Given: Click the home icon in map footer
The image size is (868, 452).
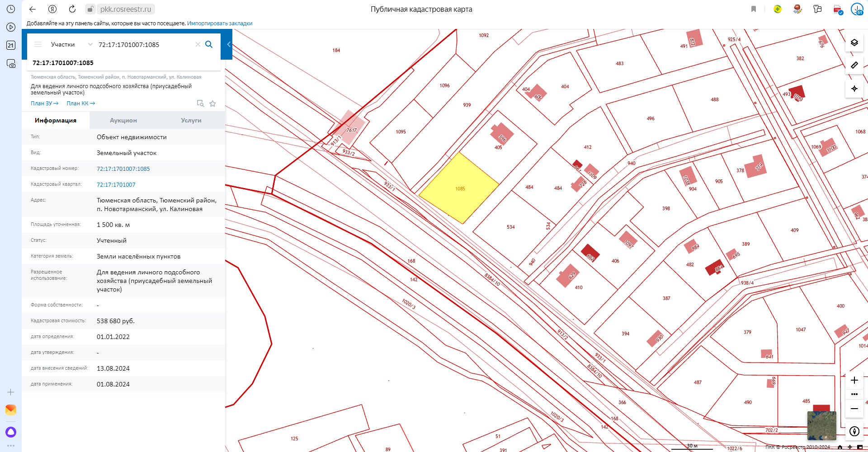Looking at the screenshot, I should point(840,447).
